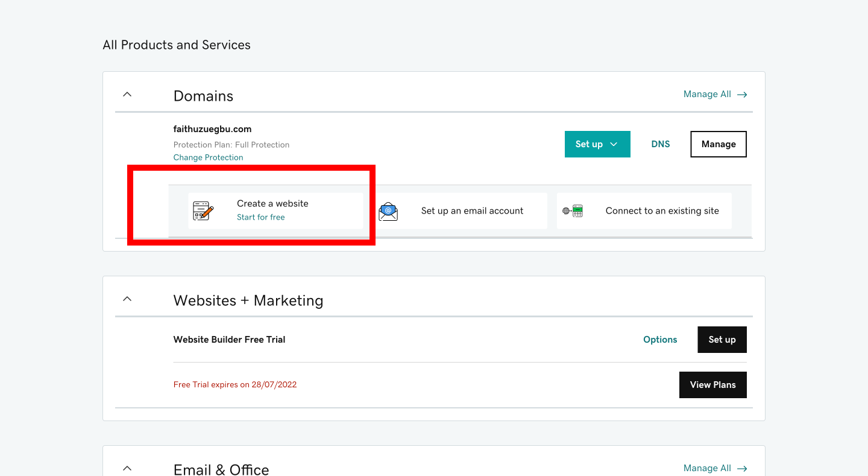Click the browser-window connect site icon
The image size is (868, 476).
tap(571, 211)
